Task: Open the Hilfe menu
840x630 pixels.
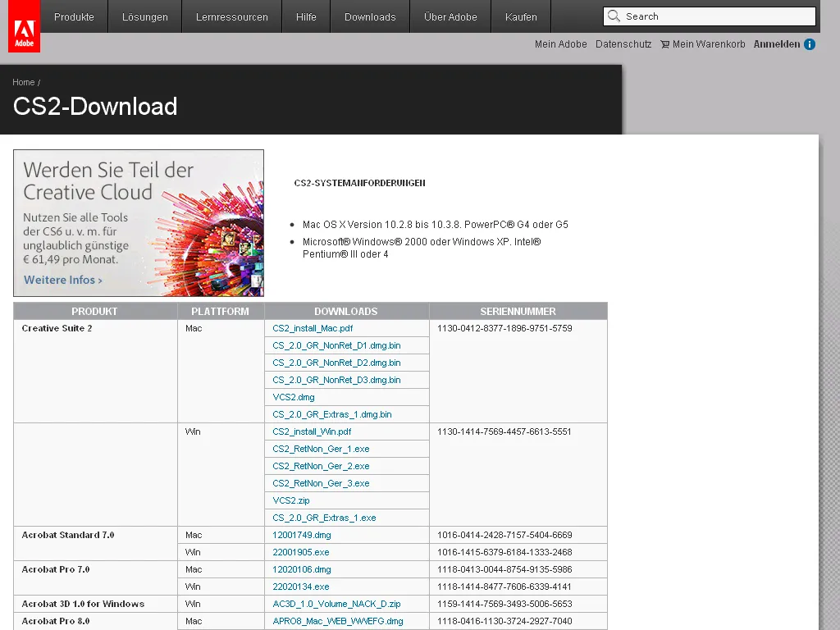Action: tap(306, 16)
